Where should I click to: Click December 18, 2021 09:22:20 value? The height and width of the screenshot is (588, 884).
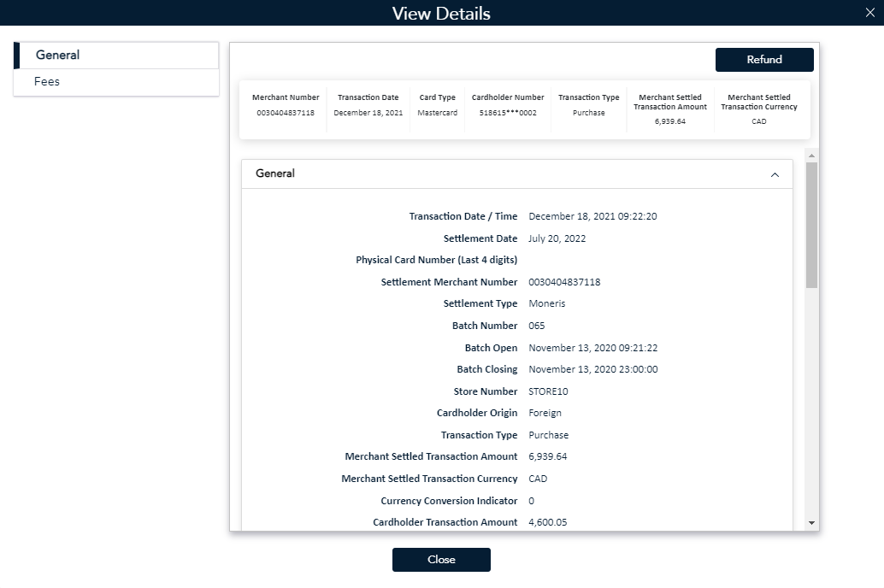592,216
